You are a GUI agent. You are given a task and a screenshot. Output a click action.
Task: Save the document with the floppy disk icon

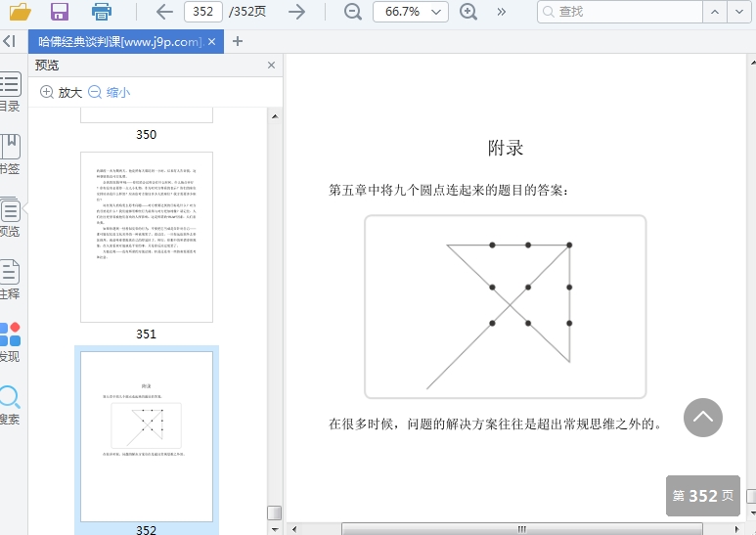[x=60, y=12]
